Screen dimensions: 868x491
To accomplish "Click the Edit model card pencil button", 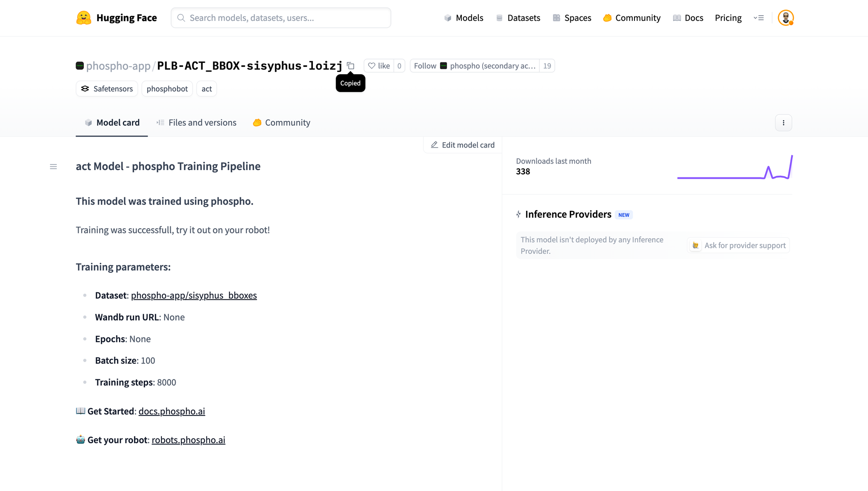I will pos(463,145).
